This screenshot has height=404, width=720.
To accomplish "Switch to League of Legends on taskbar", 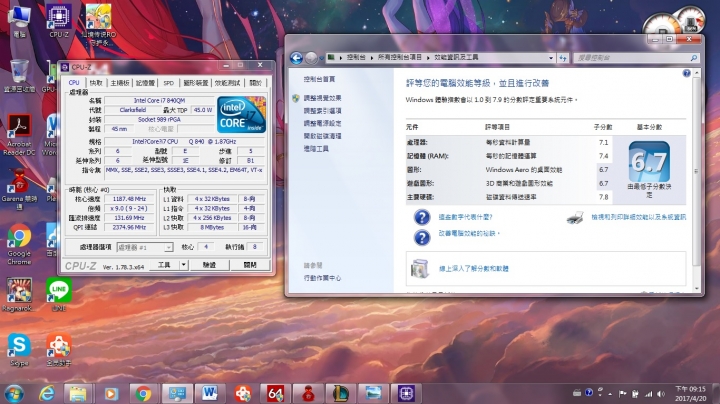I will click(340, 393).
